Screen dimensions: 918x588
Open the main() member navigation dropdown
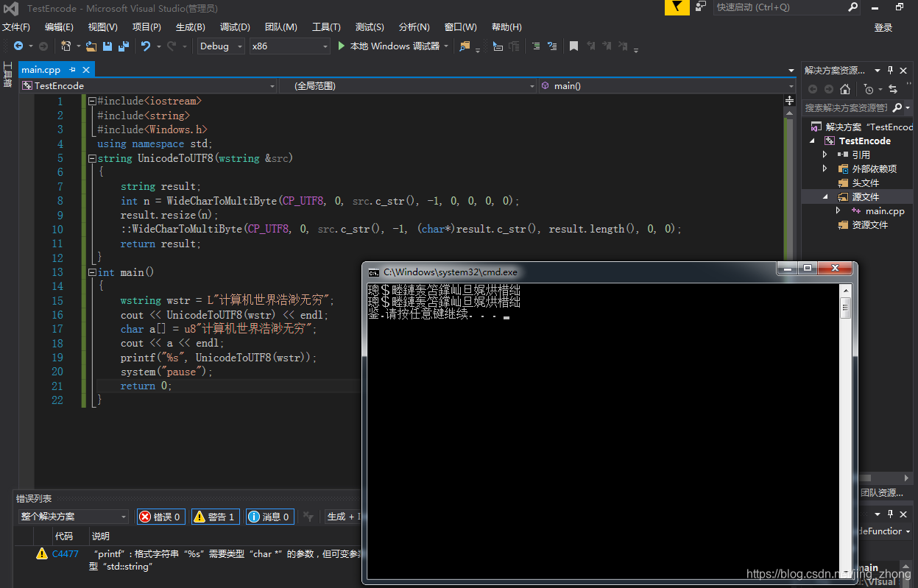coord(667,85)
